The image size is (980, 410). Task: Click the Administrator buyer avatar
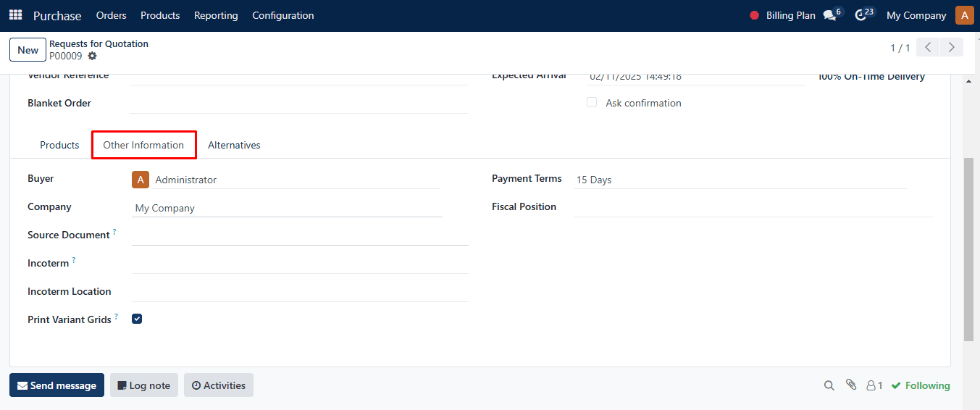(141, 180)
